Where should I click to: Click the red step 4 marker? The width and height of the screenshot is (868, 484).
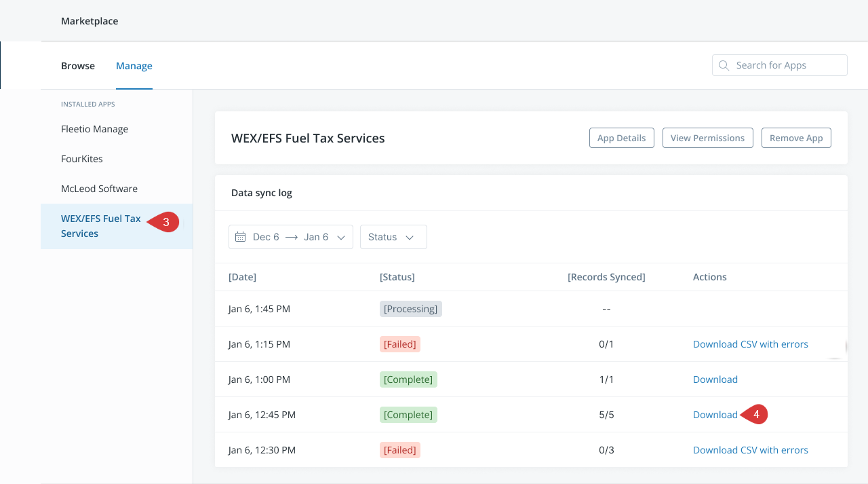point(755,415)
